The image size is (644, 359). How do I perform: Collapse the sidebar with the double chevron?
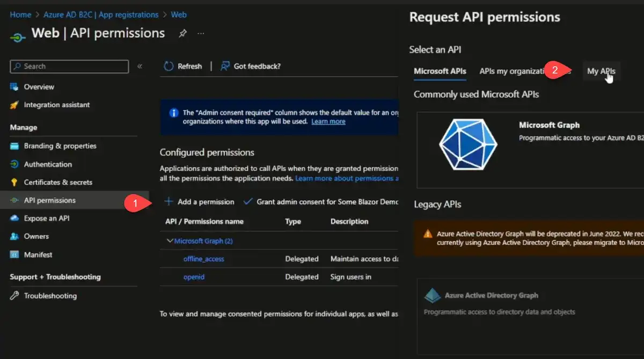point(140,66)
